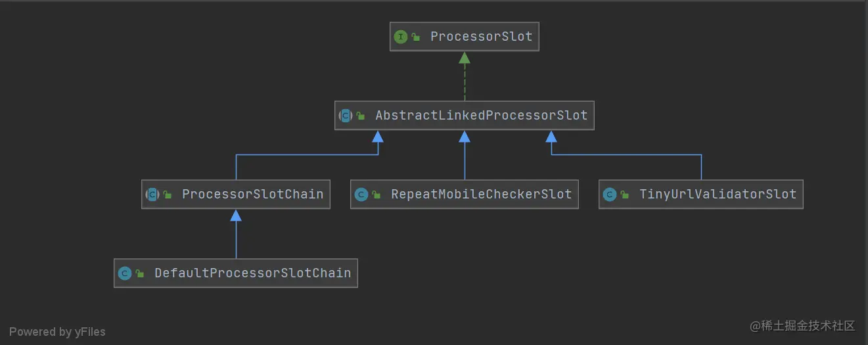This screenshot has height=345, width=868.
Task: Click the class icon on DefaultProcessorSlotChain
Action: pos(124,273)
